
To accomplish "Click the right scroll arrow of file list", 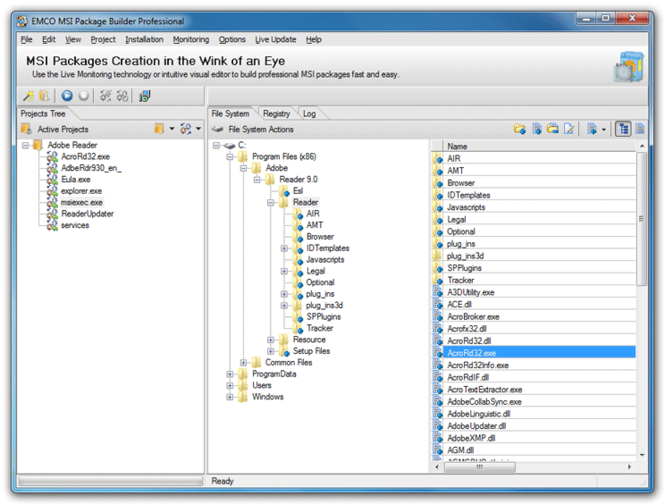I will tap(629, 467).
